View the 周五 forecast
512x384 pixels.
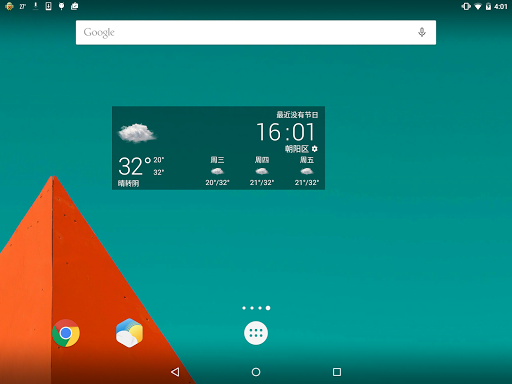click(307, 171)
